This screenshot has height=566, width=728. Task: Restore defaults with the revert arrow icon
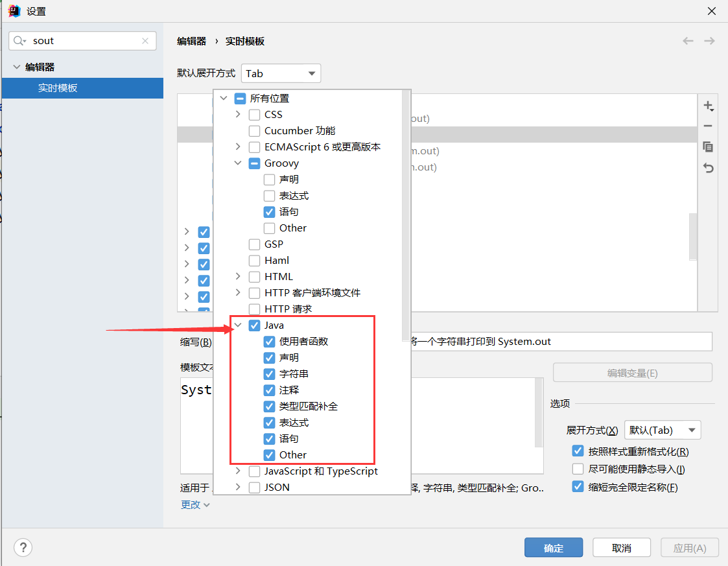pos(709,168)
